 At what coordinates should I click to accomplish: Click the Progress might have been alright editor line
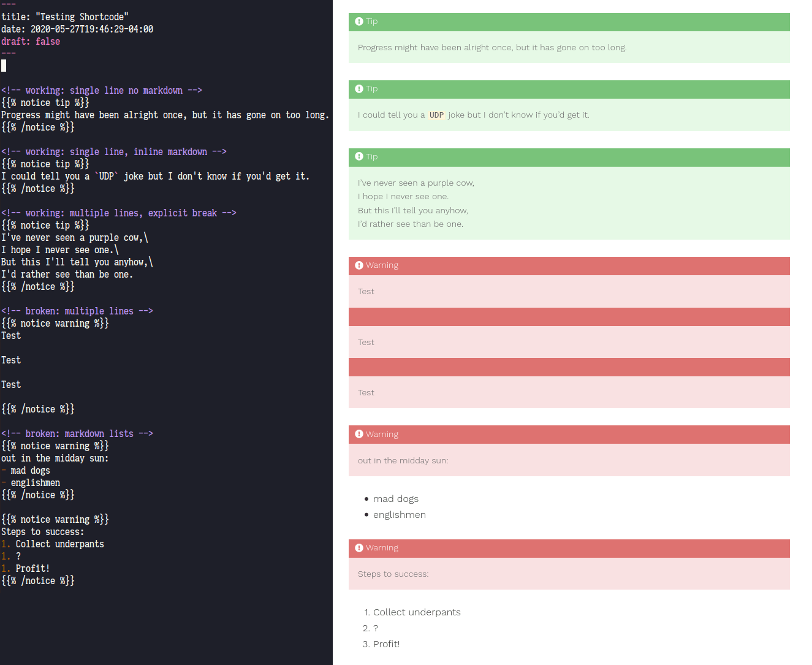(x=164, y=115)
